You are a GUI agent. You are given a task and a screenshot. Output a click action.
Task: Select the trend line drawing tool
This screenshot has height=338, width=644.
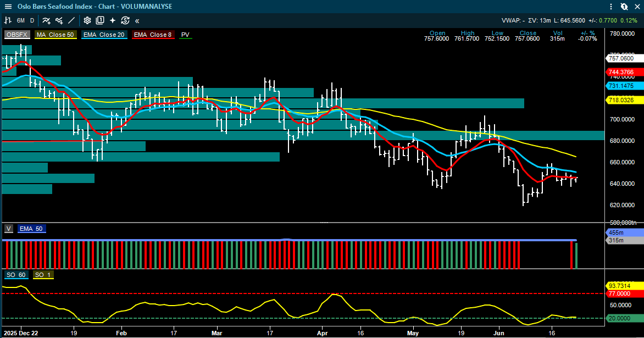point(71,20)
